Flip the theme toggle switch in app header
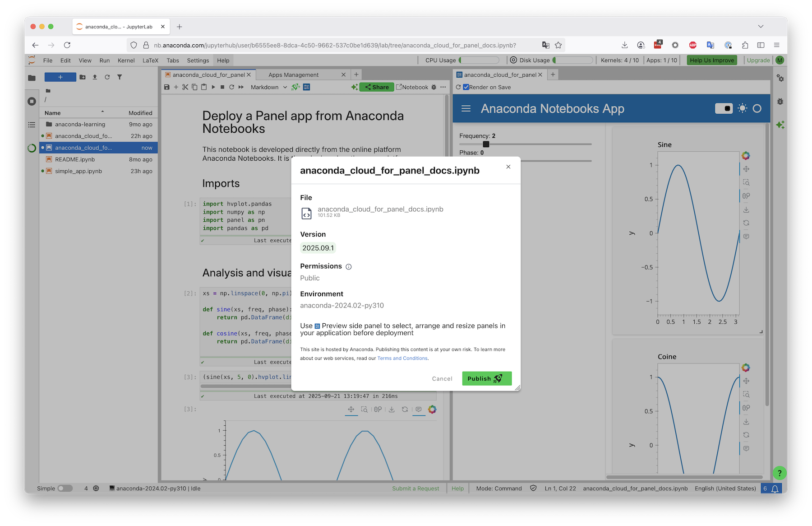The height and width of the screenshot is (526, 812). [x=724, y=108]
